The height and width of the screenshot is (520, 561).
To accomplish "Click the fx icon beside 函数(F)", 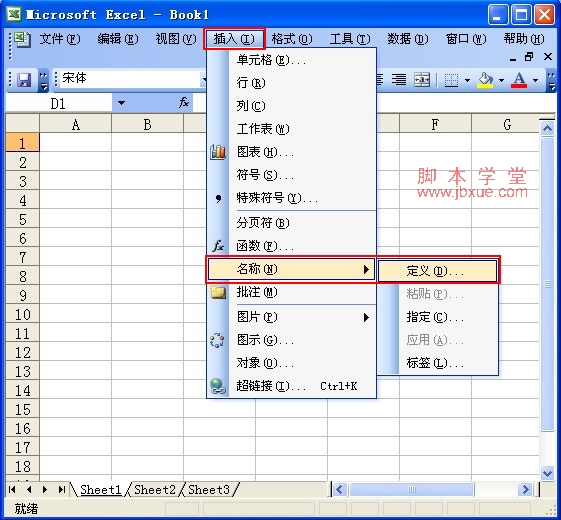I will 218,246.
